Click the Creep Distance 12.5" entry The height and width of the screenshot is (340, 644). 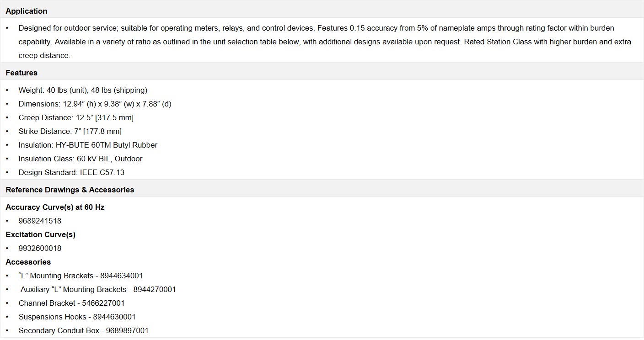point(76,117)
